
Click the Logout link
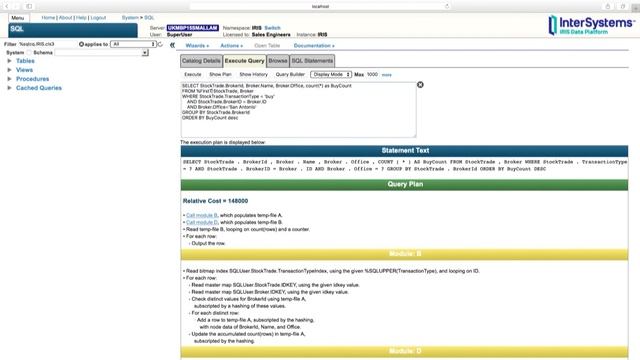click(98, 18)
